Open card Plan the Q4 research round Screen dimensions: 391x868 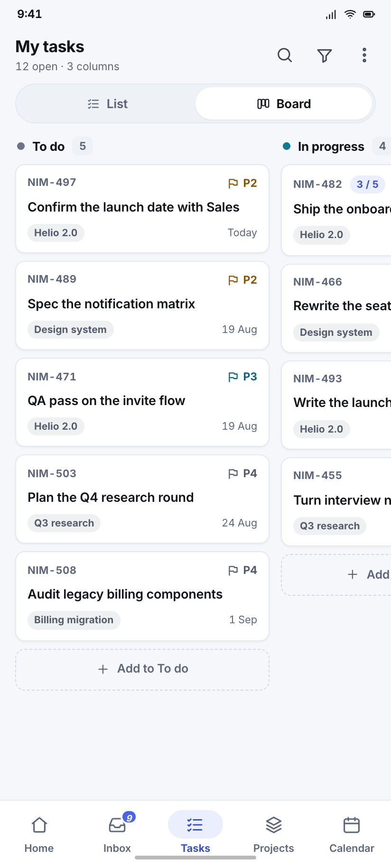point(142,499)
